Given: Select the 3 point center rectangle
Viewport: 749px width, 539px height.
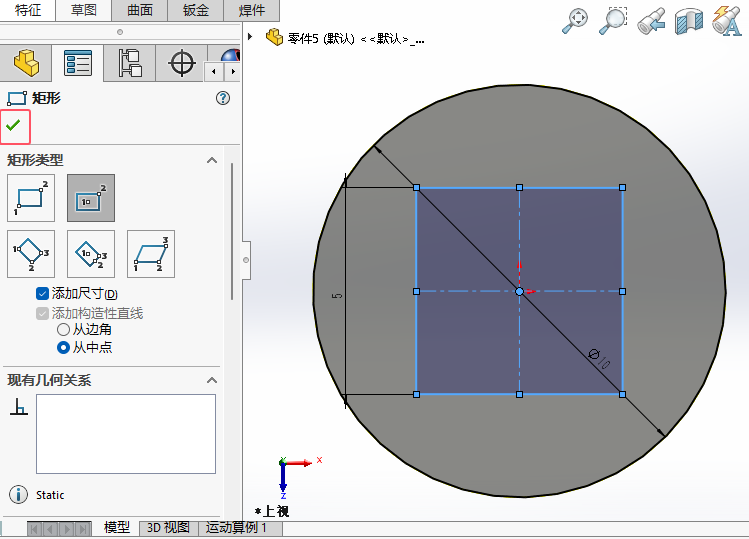Looking at the screenshot, I should 91,254.
